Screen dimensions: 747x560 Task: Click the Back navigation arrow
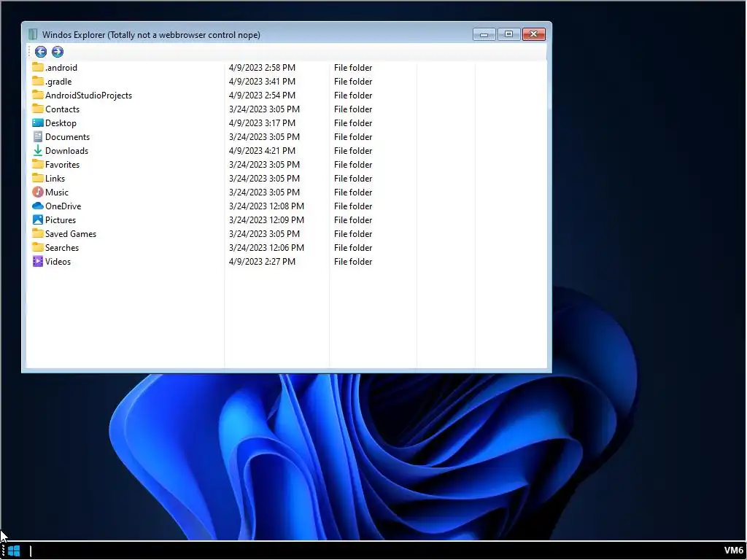(41, 52)
